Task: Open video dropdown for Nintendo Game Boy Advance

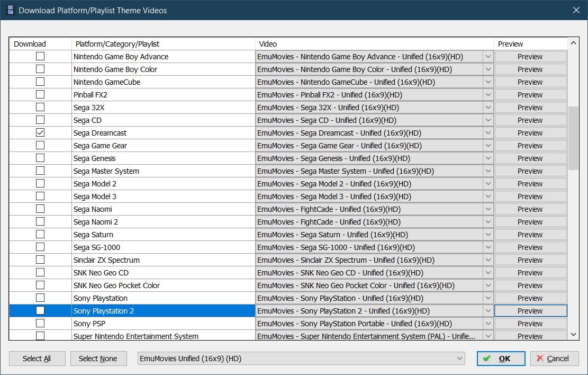Action: tap(488, 57)
